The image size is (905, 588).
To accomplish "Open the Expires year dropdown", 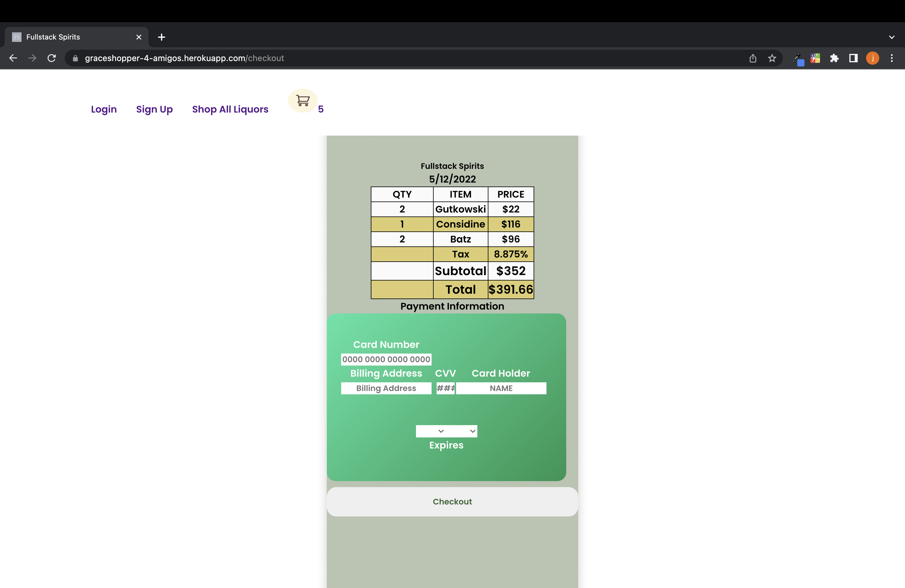I will coord(462,431).
